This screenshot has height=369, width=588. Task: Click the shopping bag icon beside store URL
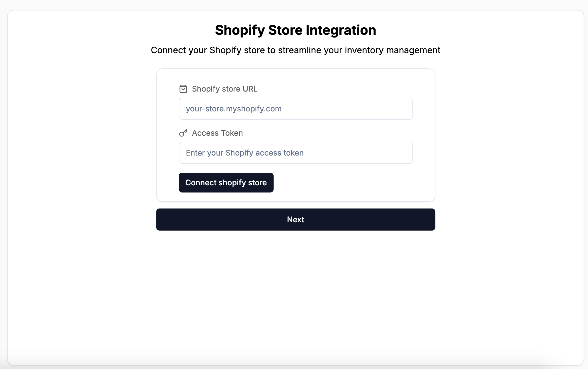click(x=183, y=89)
